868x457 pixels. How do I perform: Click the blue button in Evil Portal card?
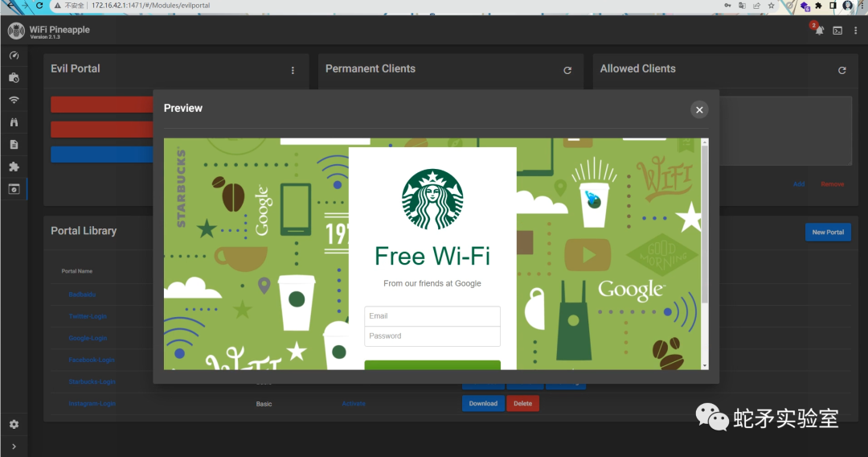[x=102, y=154]
